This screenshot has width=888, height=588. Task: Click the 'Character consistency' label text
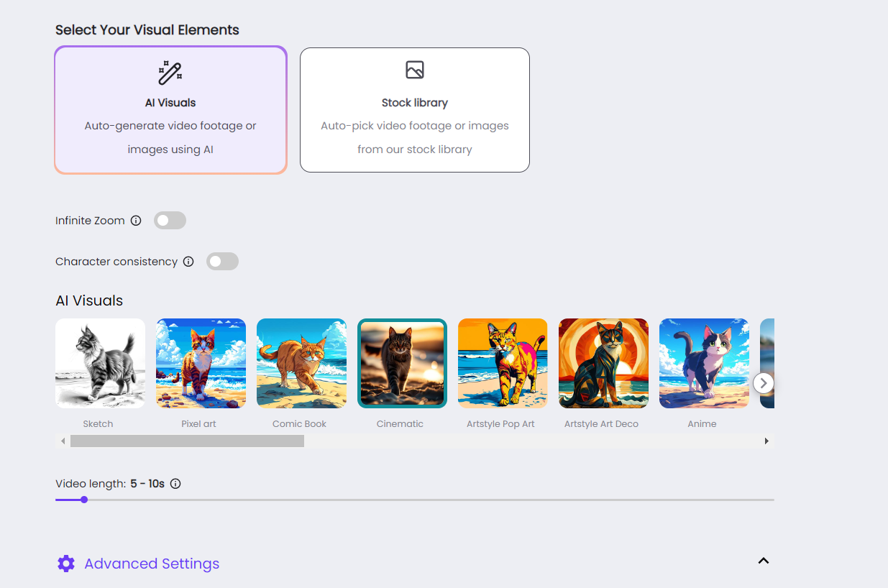point(116,262)
